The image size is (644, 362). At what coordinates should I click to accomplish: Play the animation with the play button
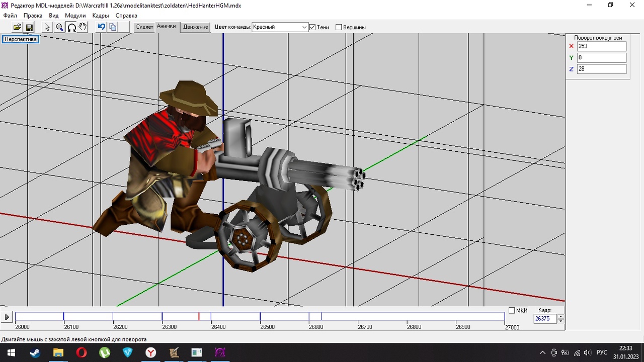click(7, 317)
